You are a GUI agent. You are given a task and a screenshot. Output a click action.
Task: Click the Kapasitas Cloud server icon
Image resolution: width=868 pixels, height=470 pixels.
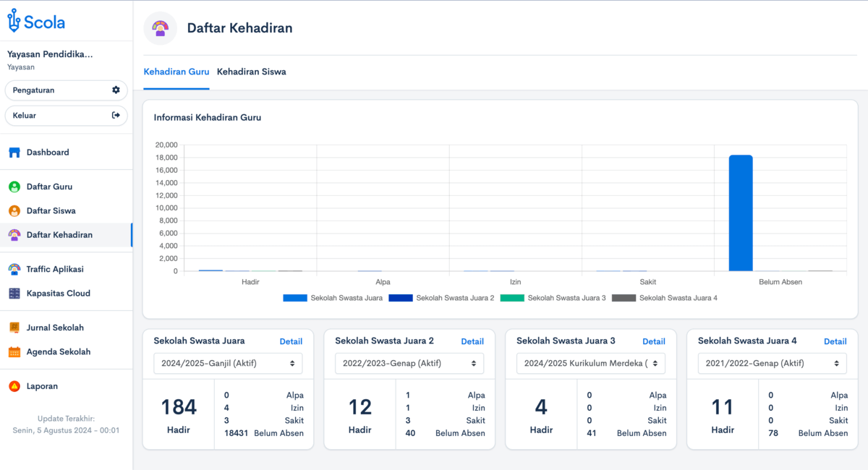point(14,294)
